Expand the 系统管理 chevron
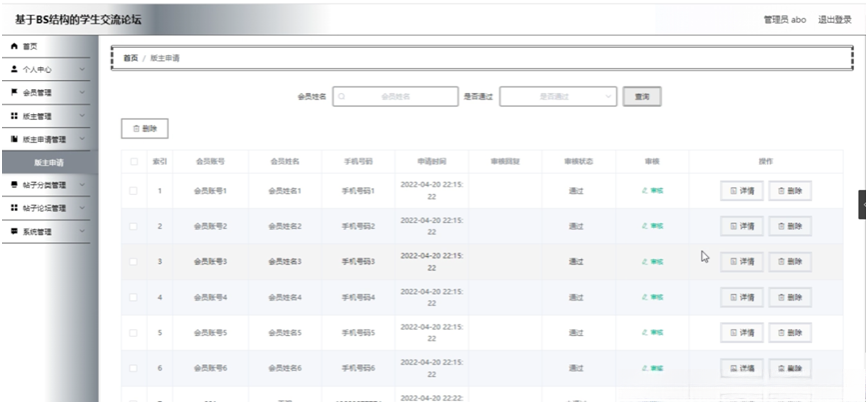This screenshot has height=404, width=868. [82, 231]
